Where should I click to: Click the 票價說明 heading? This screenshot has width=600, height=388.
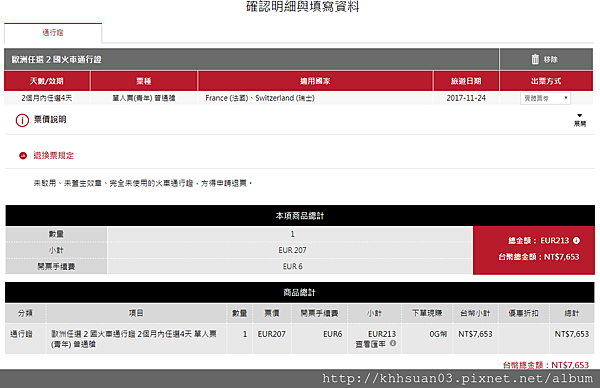click(50, 119)
